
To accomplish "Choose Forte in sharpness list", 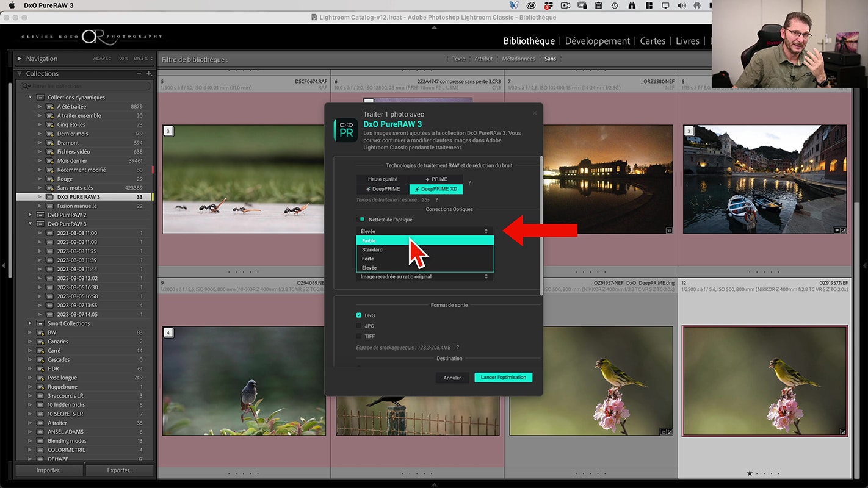I will click(x=425, y=259).
